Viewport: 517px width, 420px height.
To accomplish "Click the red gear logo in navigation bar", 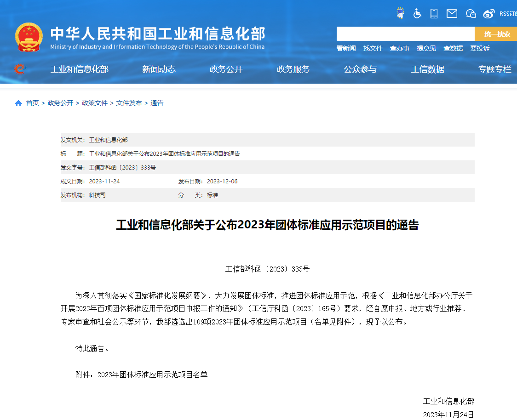I will click(20, 69).
